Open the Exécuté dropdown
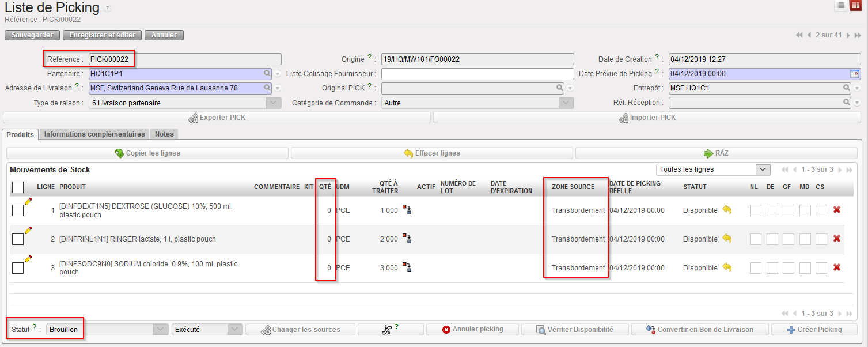 point(234,329)
